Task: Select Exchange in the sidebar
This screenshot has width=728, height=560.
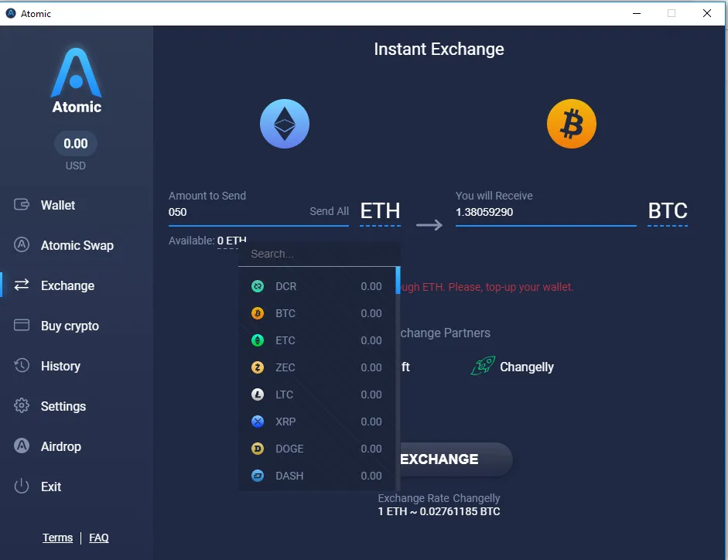Action: (x=67, y=285)
